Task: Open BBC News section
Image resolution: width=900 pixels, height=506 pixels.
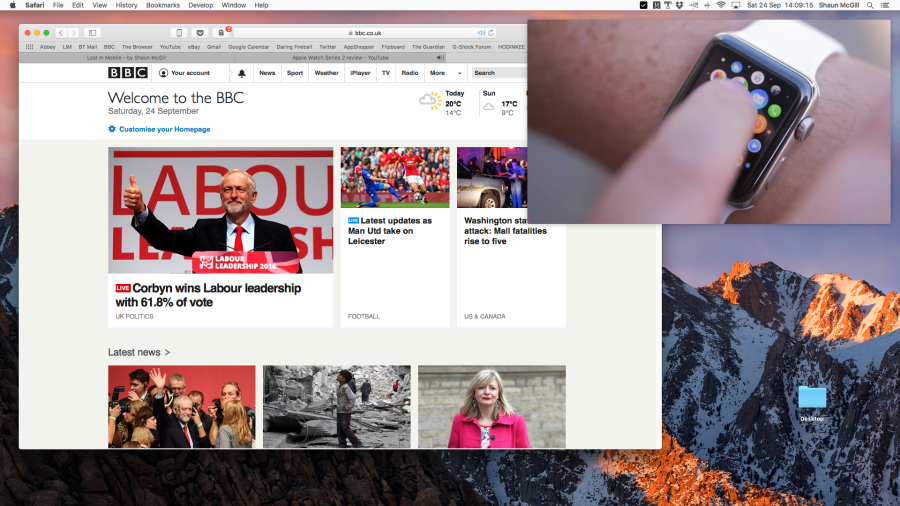Action: 267,73
